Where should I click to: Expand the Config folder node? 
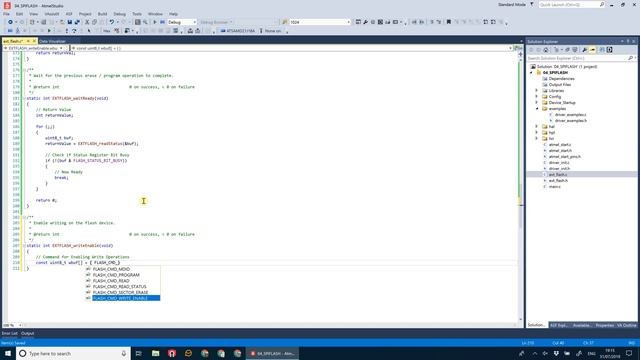[537, 97]
